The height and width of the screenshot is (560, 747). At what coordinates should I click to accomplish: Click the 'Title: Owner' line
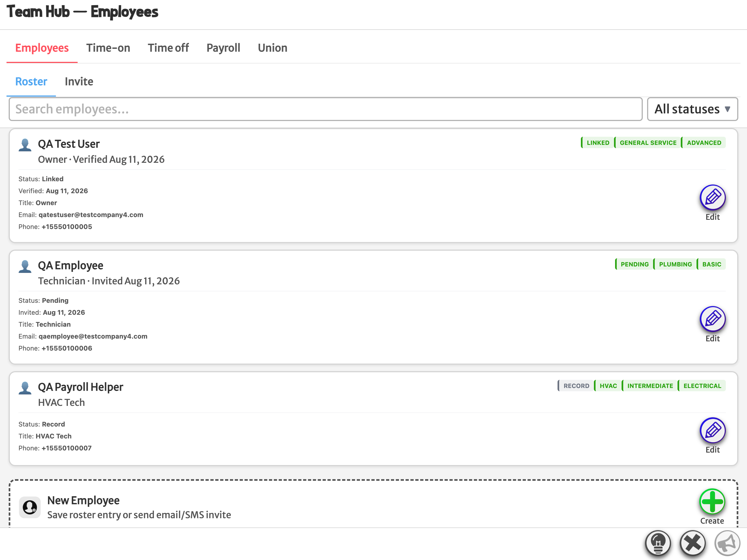coord(38,203)
